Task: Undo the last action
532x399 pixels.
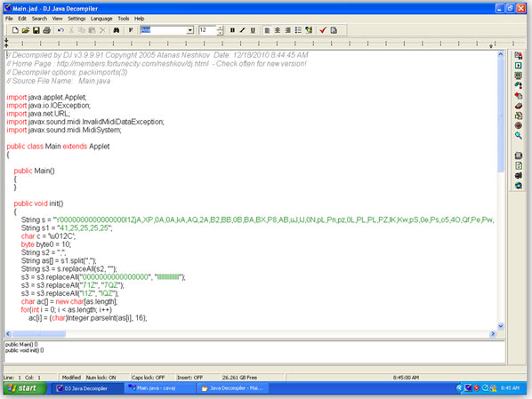Action: [x=60, y=30]
